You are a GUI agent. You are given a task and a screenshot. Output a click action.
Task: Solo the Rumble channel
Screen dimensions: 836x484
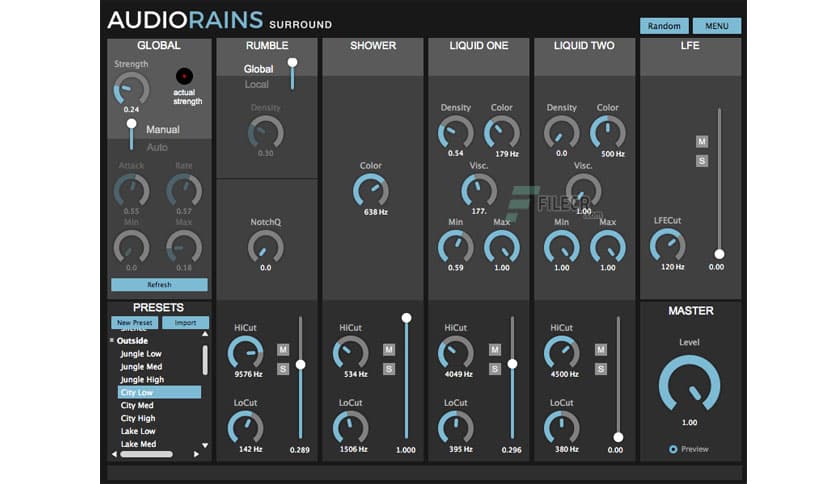283,369
